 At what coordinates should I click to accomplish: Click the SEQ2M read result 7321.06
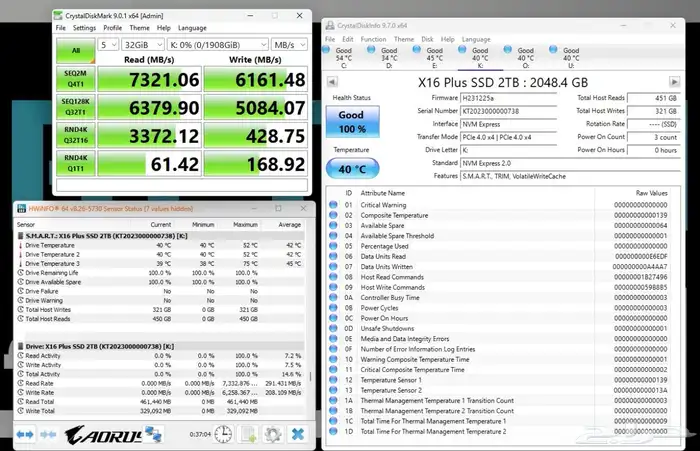(149, 79)
